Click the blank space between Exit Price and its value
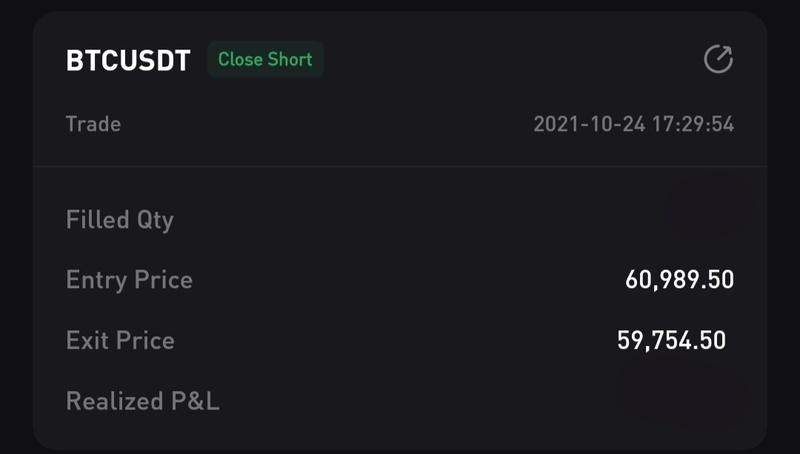 pos(400,340)
